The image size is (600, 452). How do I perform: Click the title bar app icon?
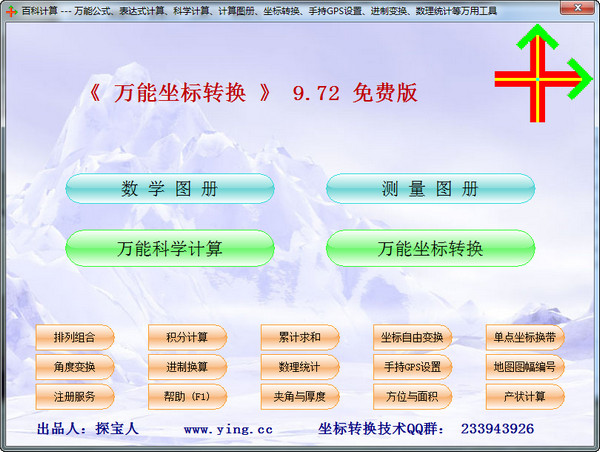coord(11,11)
